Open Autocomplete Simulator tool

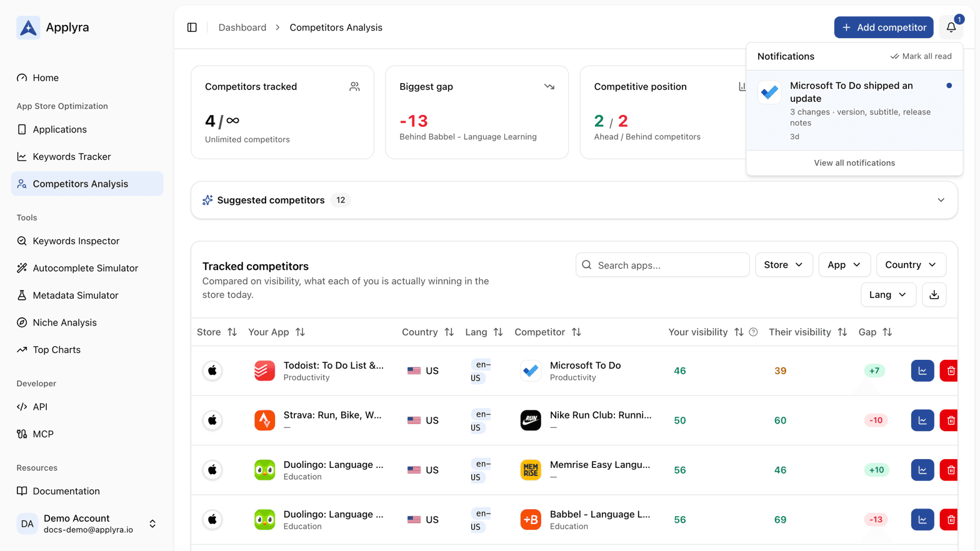[87, 268]
